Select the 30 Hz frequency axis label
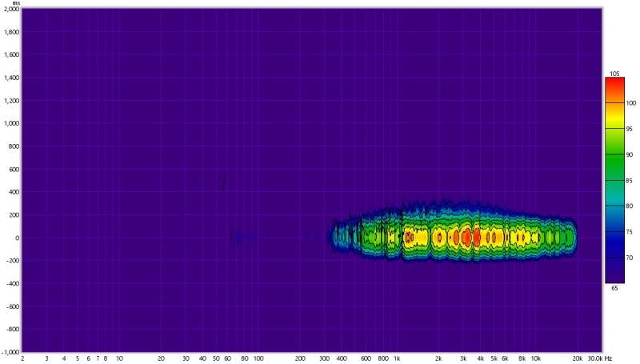The image size is (640, 364). [x=186, y=358]
